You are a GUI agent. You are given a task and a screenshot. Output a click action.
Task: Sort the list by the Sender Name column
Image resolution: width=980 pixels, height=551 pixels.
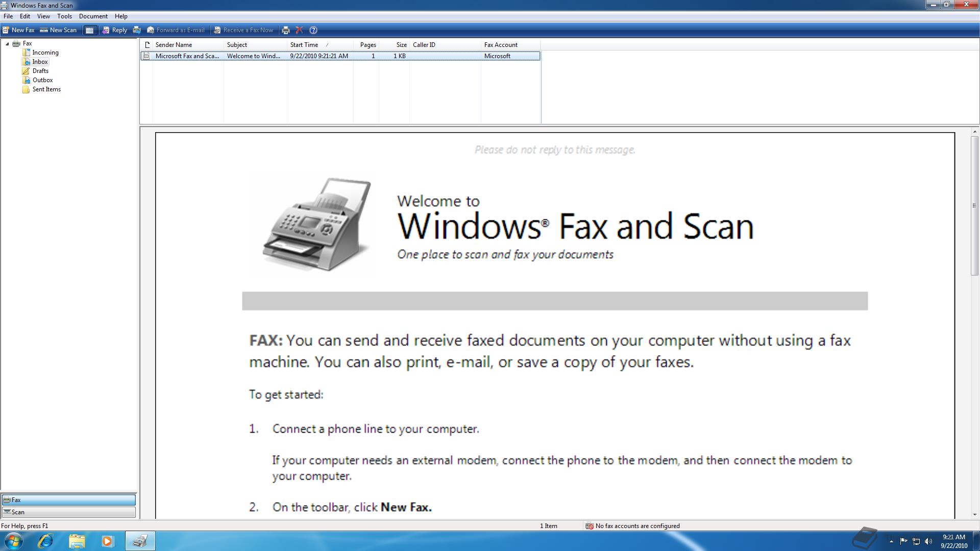(174, 45)
